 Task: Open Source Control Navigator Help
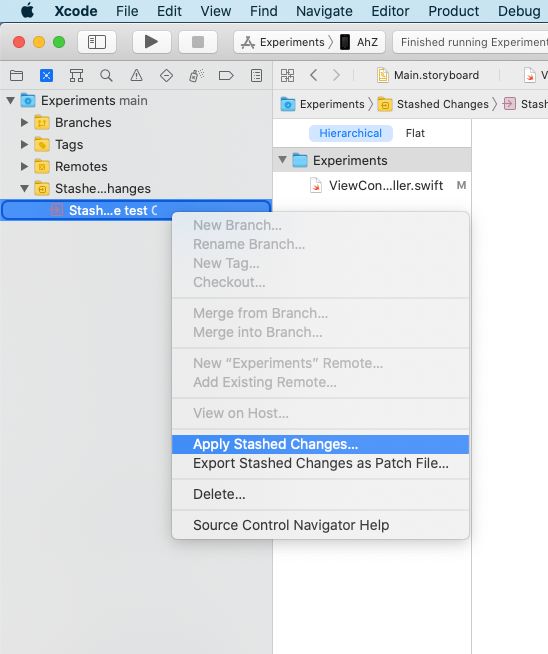(x=320, y=525)
